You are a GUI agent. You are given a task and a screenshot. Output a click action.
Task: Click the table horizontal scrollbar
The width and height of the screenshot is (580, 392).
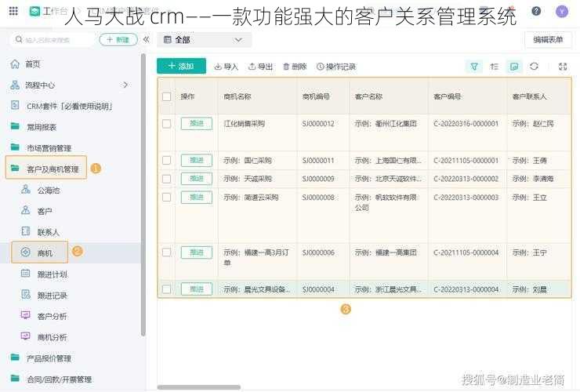(x=199, y=387)
